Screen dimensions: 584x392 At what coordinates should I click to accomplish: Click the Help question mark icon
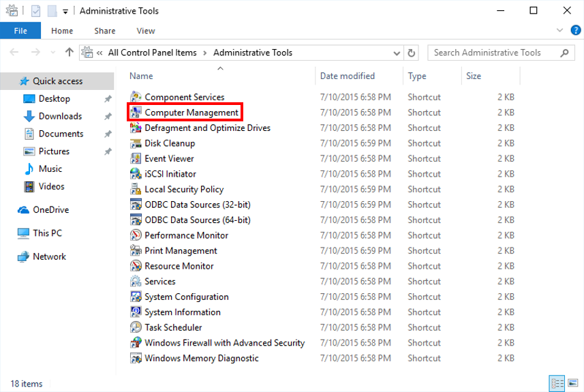(575, 30)
